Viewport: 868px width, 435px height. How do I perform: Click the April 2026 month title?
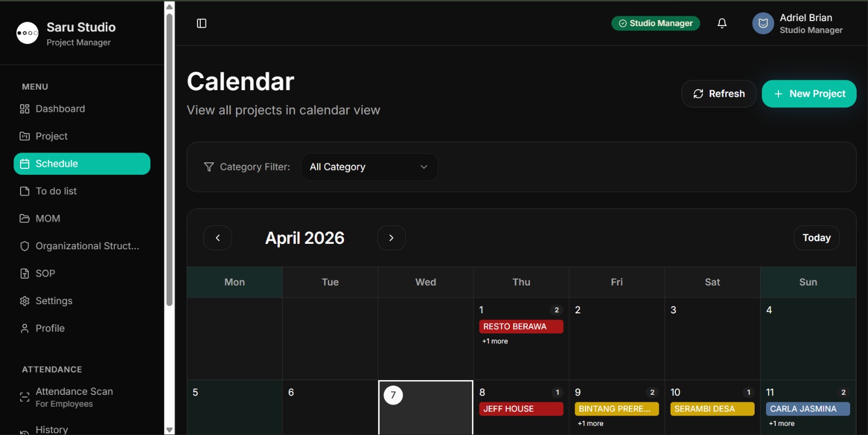pos(304,238)
